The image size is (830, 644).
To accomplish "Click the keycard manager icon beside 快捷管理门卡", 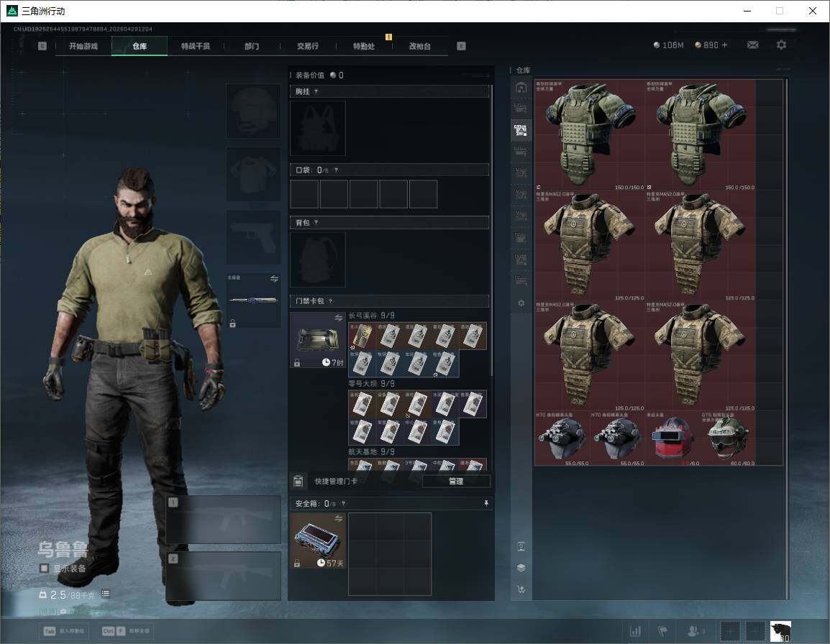I will click(298, 481).
